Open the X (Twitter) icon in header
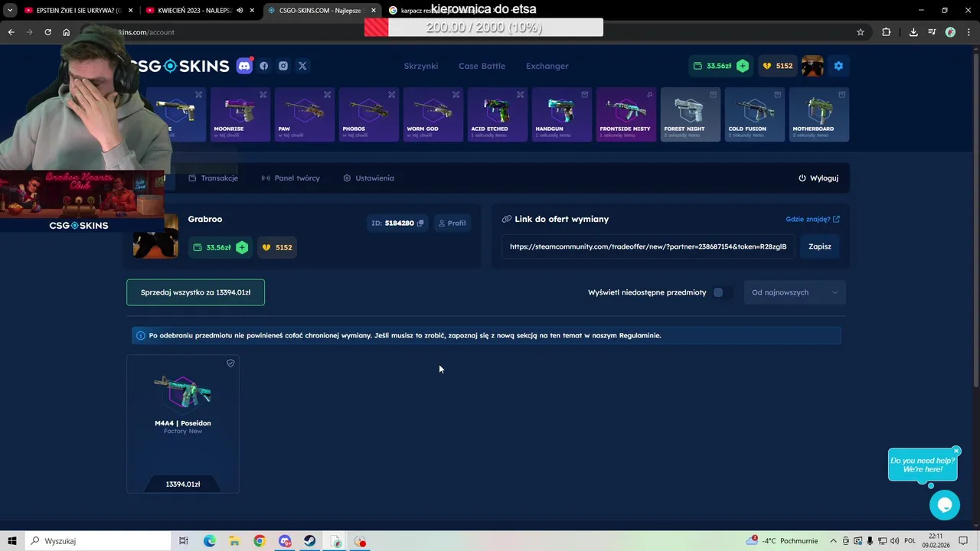 point(302,66)
